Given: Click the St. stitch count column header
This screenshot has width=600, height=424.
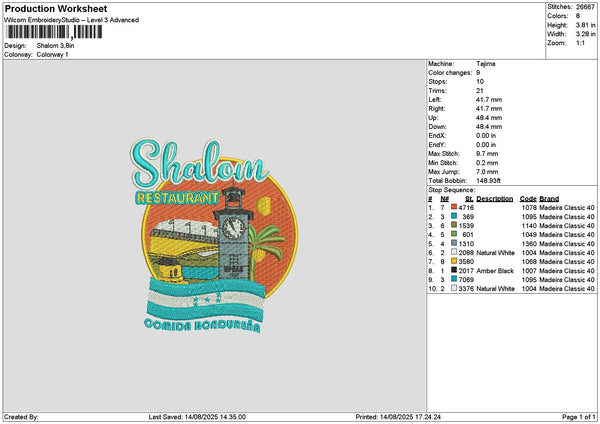Looking at the screenshot, I should 469,198.
